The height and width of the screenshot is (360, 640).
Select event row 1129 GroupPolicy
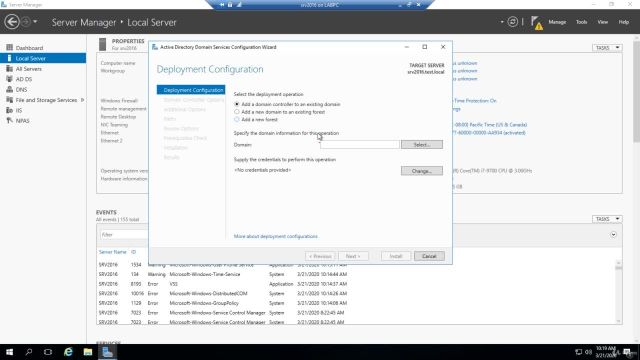click(x=355, y=303)
